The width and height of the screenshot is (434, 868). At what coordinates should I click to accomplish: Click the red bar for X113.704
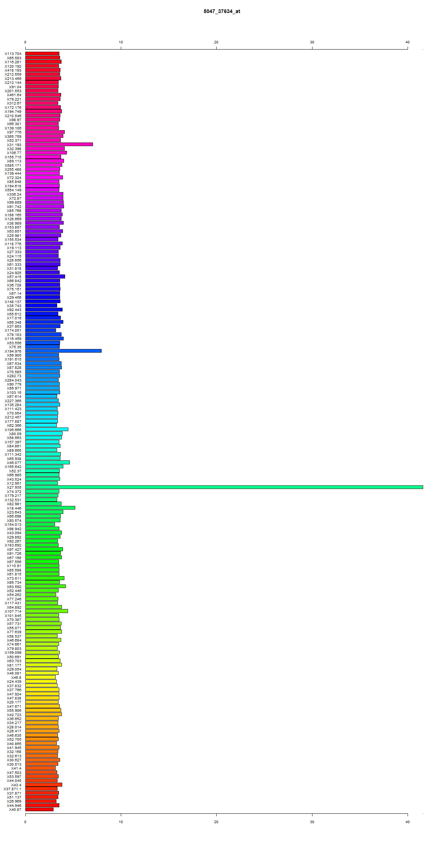pos(42,53)
